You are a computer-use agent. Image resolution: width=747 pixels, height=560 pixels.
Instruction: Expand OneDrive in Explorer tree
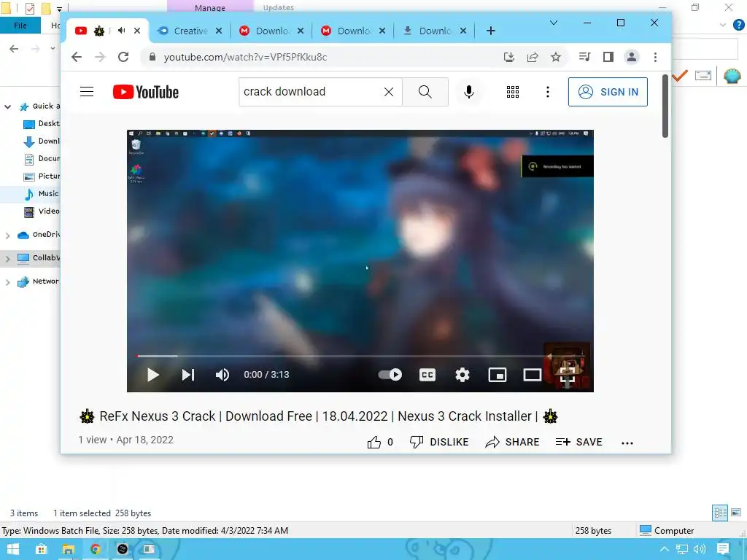click(x=7, y=236)
